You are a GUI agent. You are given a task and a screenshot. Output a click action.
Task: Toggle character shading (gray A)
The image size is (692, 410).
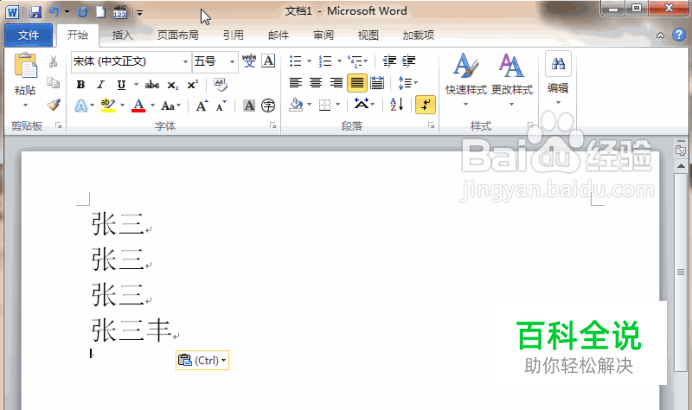tap(249, 105)
